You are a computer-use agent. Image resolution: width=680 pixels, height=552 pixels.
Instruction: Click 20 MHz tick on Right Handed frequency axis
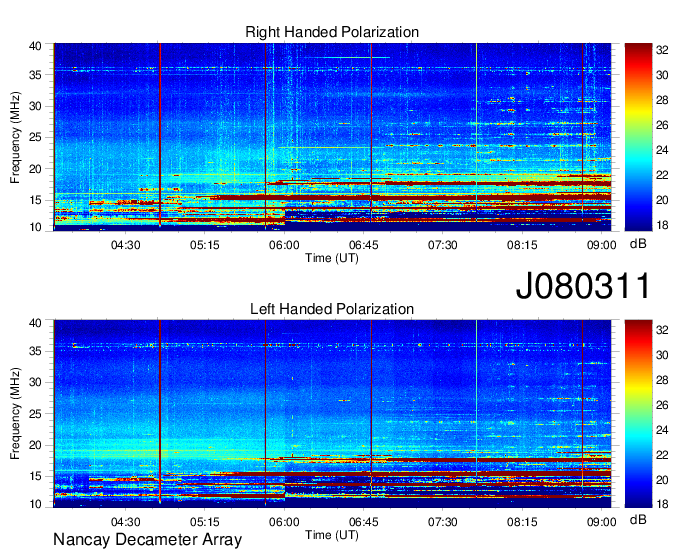[x=35, y=169]
